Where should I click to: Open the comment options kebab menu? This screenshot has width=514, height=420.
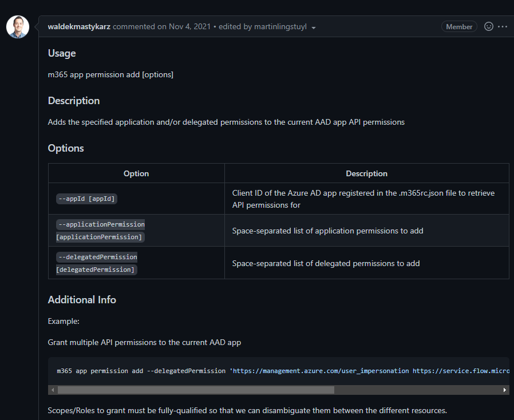[502, 26]
